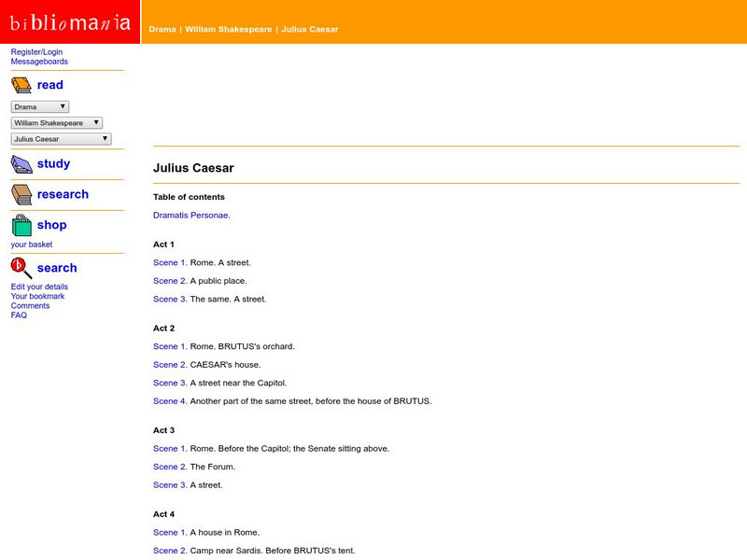Viewport: 747px width, 560px height.
Task: Click the orange book read icon
Action: click(x=21, y=85)
